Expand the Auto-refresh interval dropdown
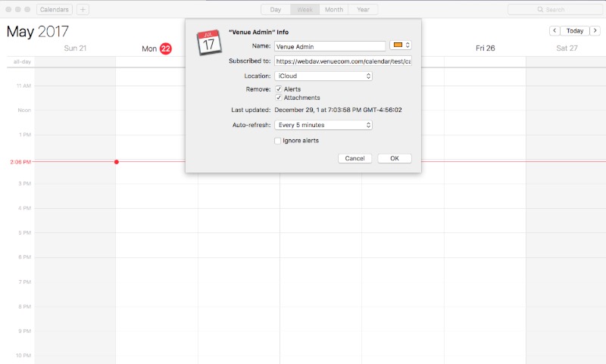The width and height of the screenshot is (606, 364). point(323,125)
